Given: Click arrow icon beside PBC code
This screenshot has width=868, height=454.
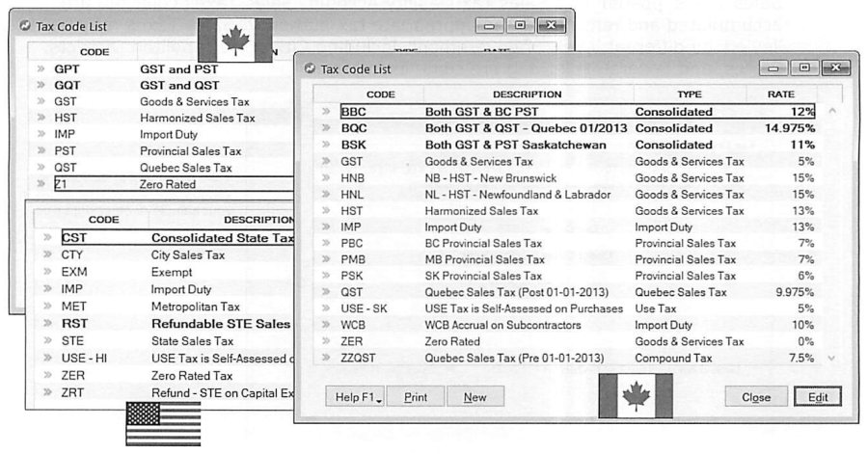Looking at the screenshot, I should [327, 243].
